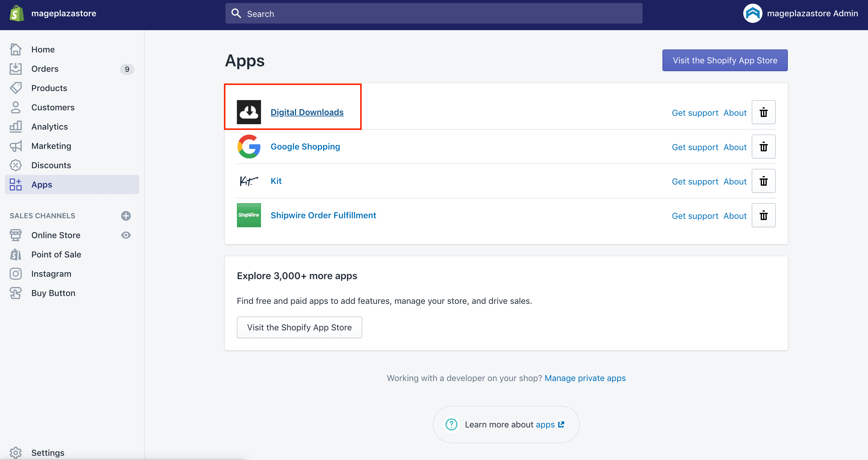Click the Google Shopping app icon
868x460 pixels.
[x=249, y=147]
